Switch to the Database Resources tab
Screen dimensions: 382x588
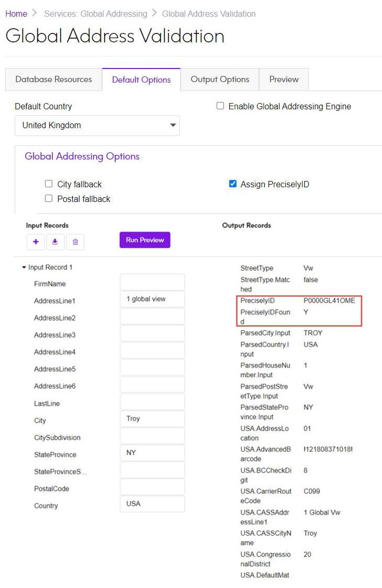pyautogui.click(x=53, y=79)
